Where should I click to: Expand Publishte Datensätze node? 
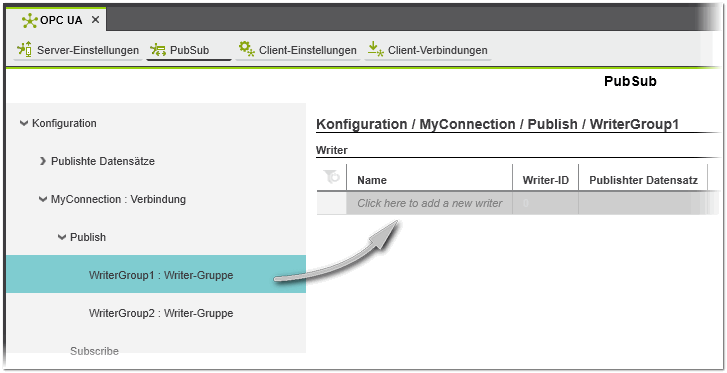pos(43,161)
